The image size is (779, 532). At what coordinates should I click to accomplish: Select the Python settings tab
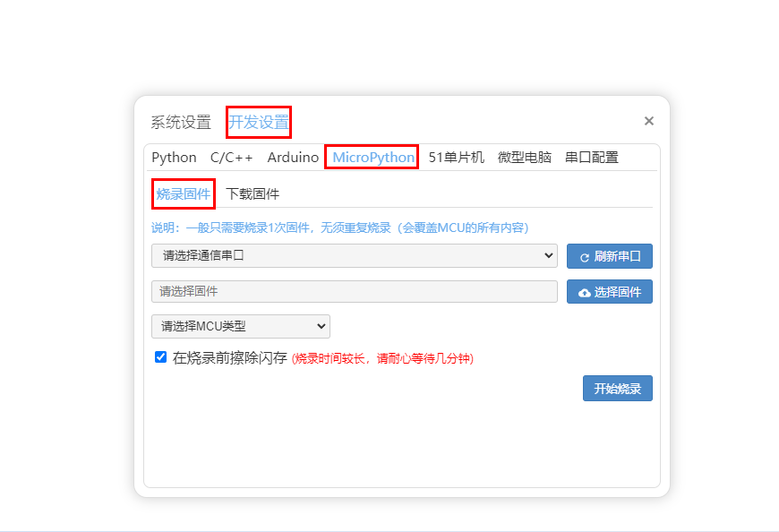point(174,158)
